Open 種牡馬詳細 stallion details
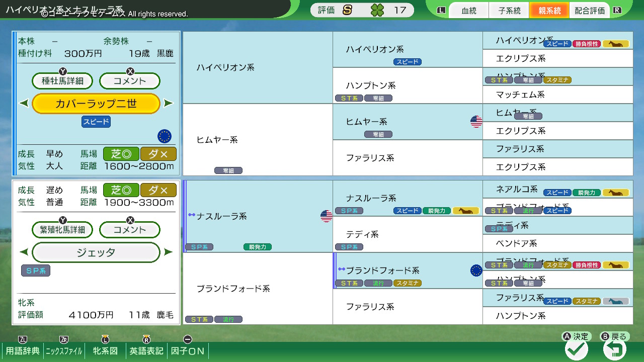 click(x=63, y=80)
